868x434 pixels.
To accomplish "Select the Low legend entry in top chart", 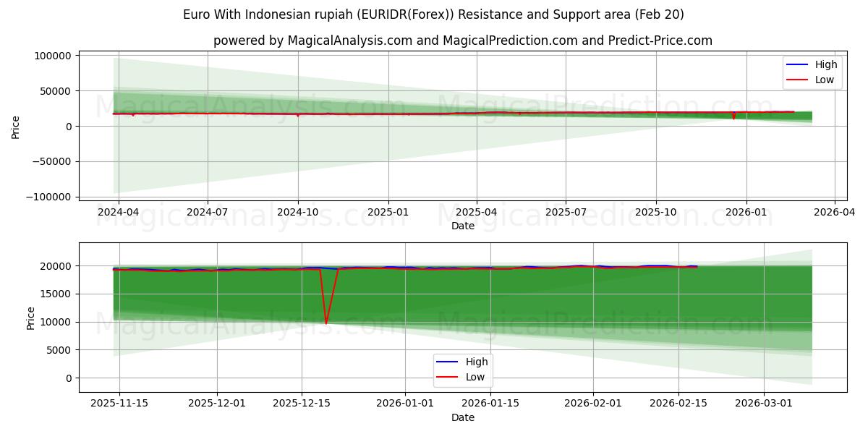I will (825, 80).
